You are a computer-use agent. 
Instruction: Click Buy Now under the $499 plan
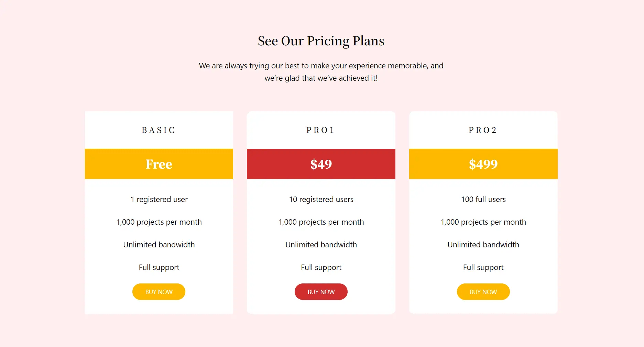pos(483,292)
